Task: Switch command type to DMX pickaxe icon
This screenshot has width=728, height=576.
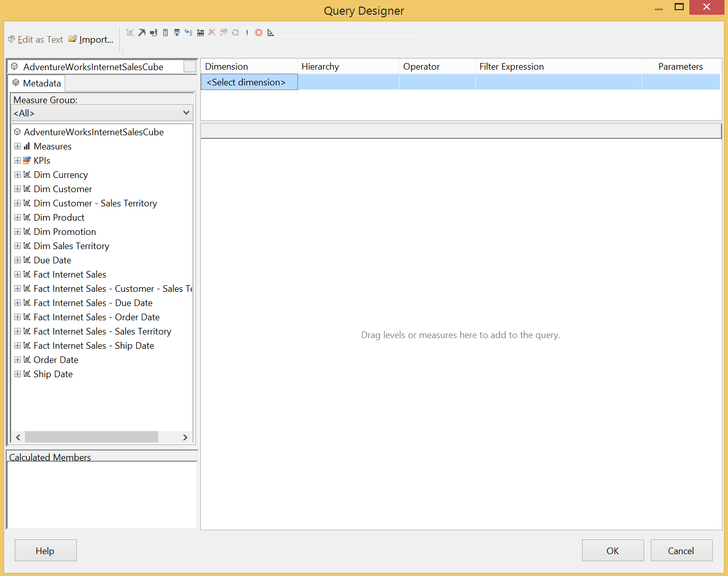Action: 142,33
